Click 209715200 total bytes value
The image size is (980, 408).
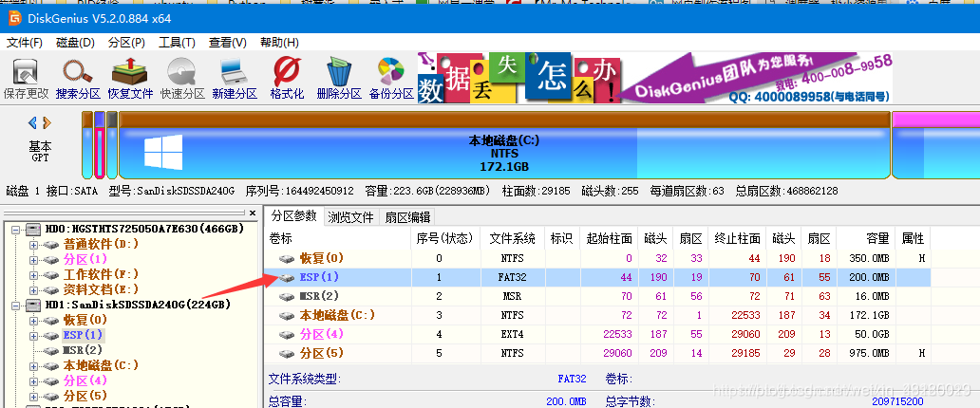[897, 401]
